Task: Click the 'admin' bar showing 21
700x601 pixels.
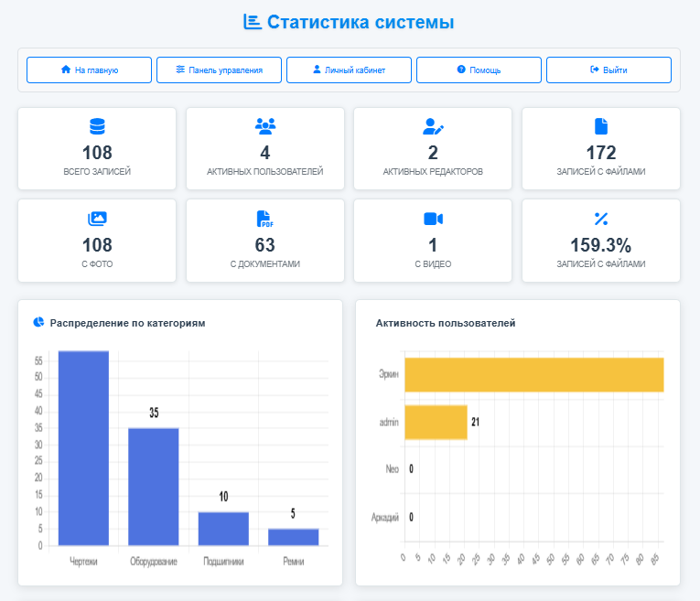Action: click(436, 422)
